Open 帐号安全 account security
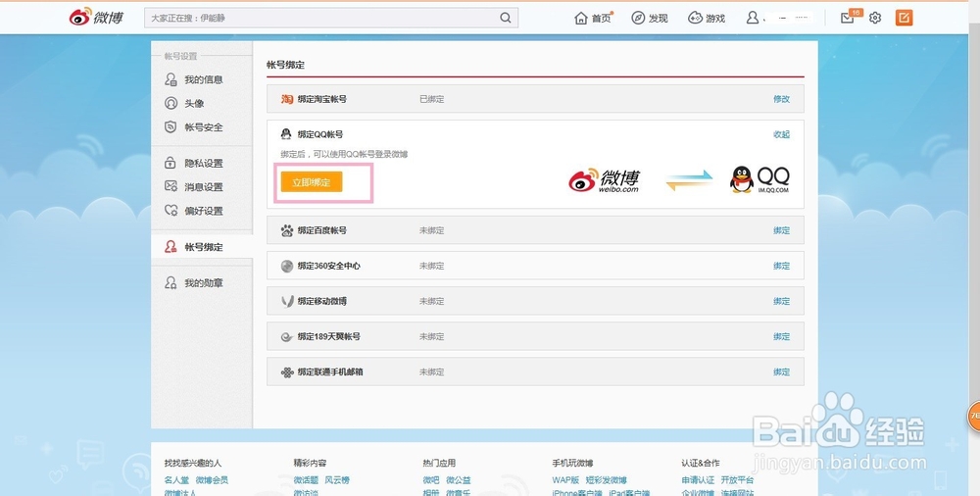980x496 pixels. [x=203, y=127]
